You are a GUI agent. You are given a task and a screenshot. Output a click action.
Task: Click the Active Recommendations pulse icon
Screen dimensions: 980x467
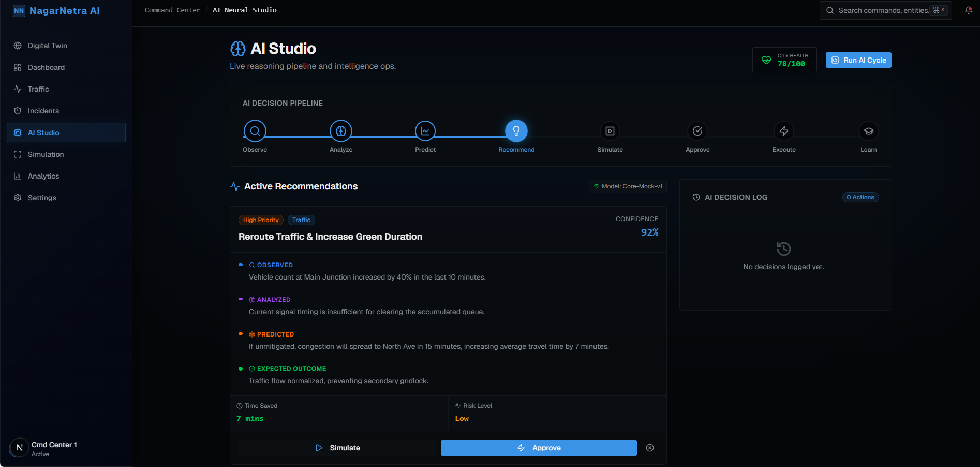235,186
